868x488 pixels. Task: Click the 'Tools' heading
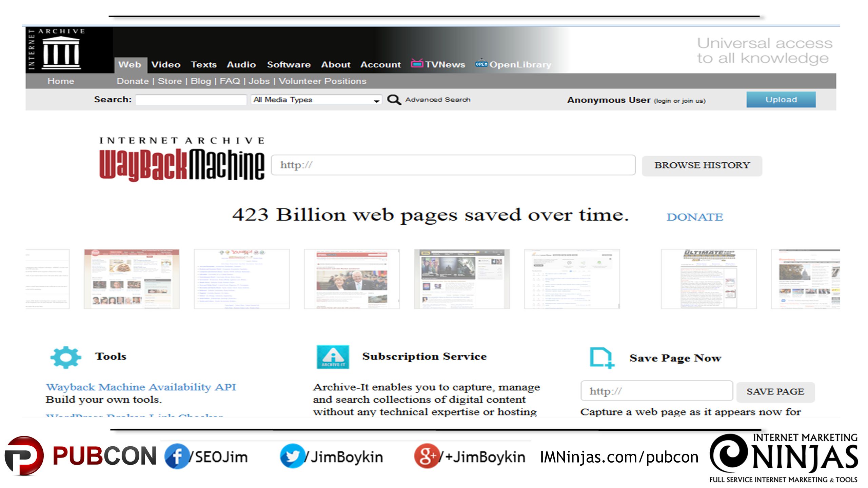111,357
